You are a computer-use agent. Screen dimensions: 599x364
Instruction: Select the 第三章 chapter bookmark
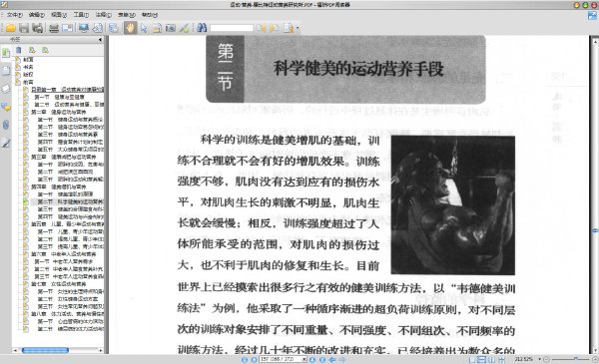pos(64,157)
